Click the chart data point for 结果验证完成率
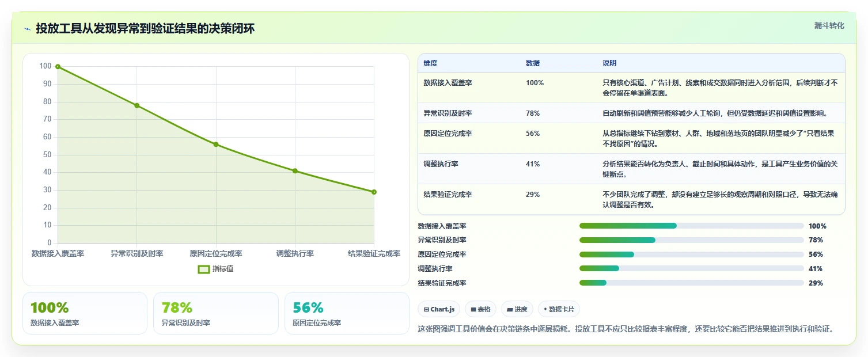Image resolution: width=868 pixels, height=357 pixels. point(374,192)
